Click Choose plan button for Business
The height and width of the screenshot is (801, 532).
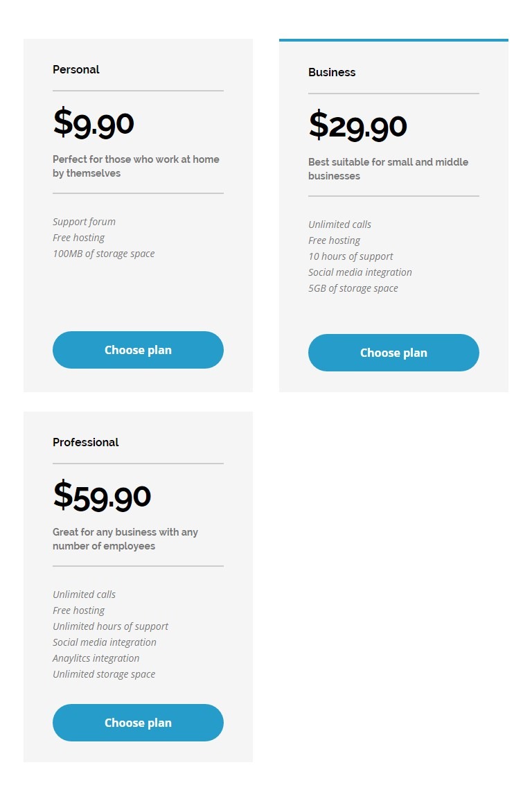[393, 353]
